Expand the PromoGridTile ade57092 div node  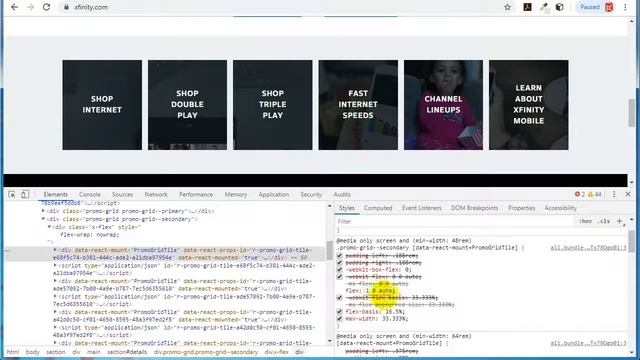(55, 281)
